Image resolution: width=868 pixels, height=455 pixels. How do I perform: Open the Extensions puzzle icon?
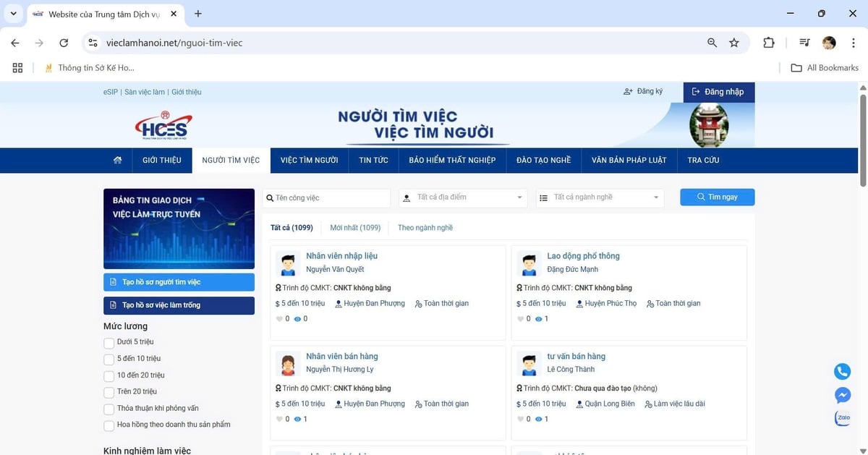tap(769, 43)
